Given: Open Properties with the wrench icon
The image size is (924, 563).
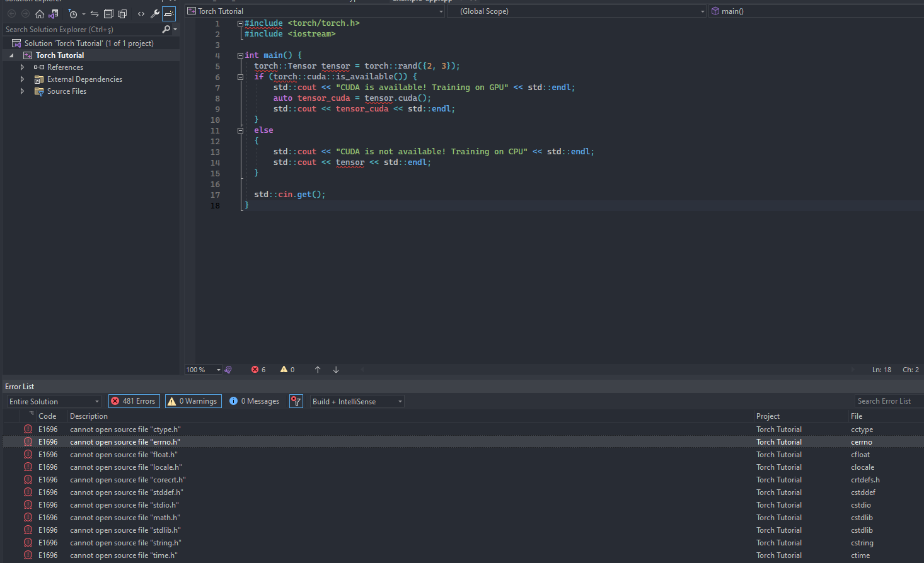Looking at the screenshot, I should pos(154,14).
